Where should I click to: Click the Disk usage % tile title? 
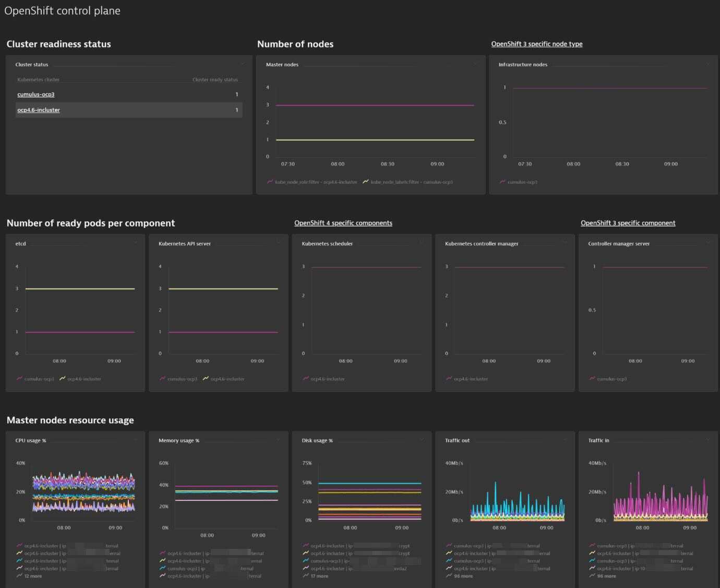pyautogui.click(x=317, y=440)
